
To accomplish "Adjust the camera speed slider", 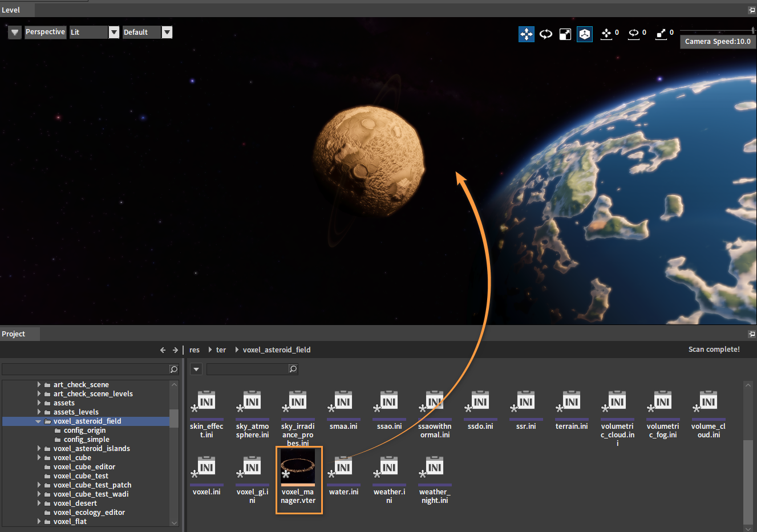I will point(717,30).
